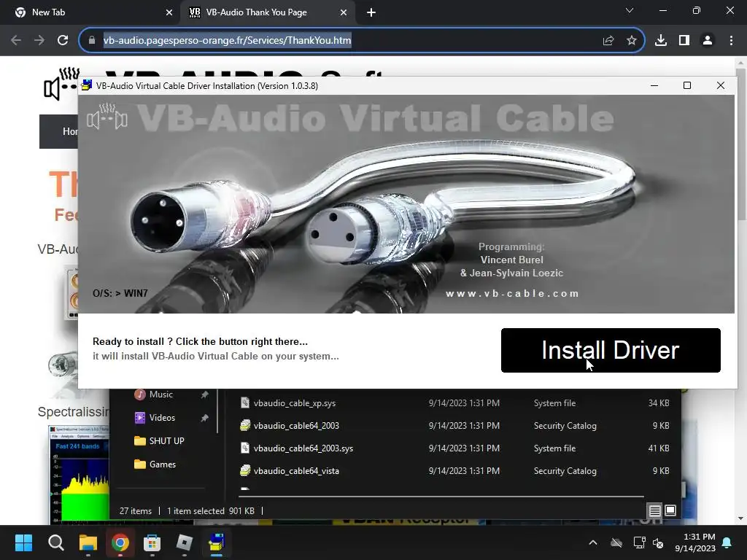Screen dimensions: 747x560
Task: Click the Explorer file list horizontal scrollbar
Action: (x=441, y=496)
